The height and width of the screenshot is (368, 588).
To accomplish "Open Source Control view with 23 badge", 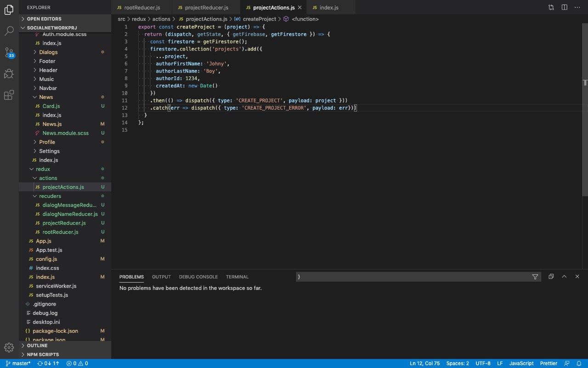I will click(x=9, y=52).
